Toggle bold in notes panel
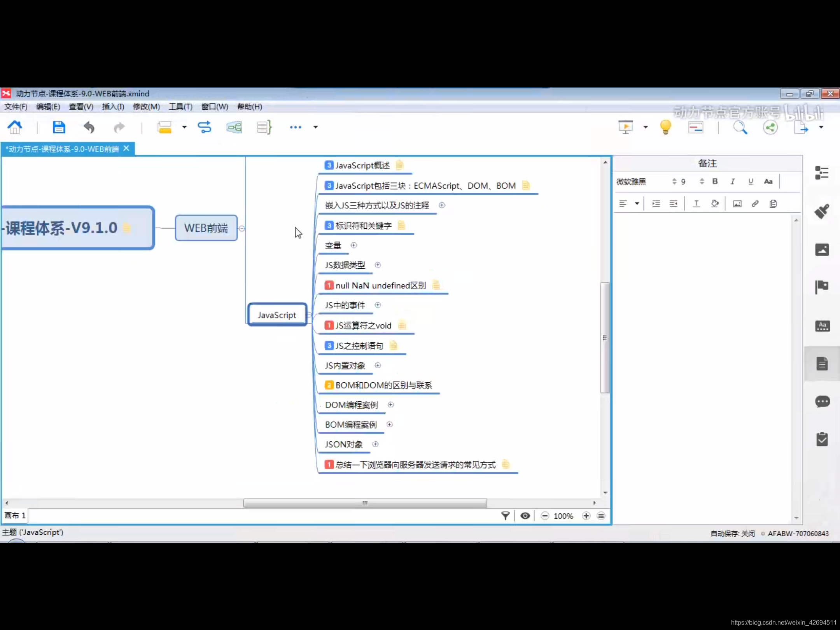840x630 pixels. point(715,182)
